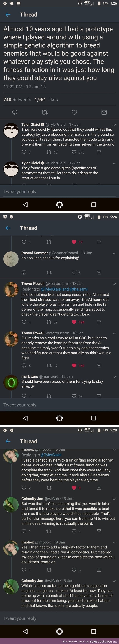119x644 pixels.
Task: Unlike Trevor Powell's tweet showing 194 likes
Action: point(74,322)
